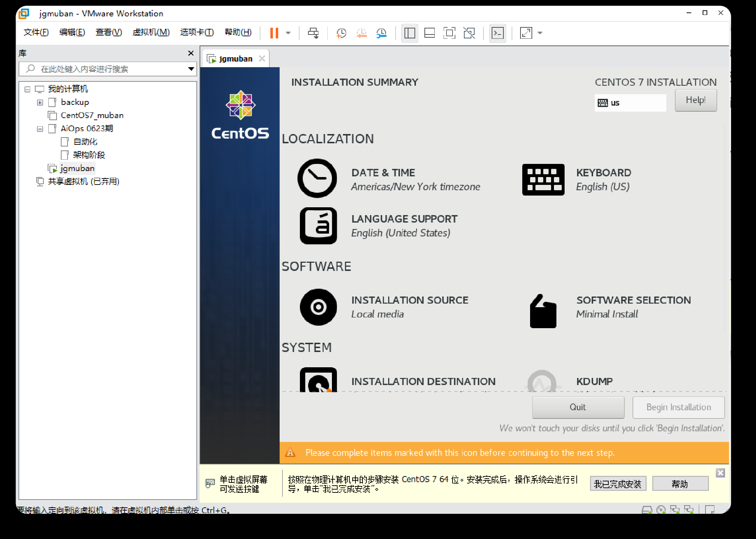Open Software Selection via the package icon
Viewport: 756px width, 539px height.
tap(543, 311)
